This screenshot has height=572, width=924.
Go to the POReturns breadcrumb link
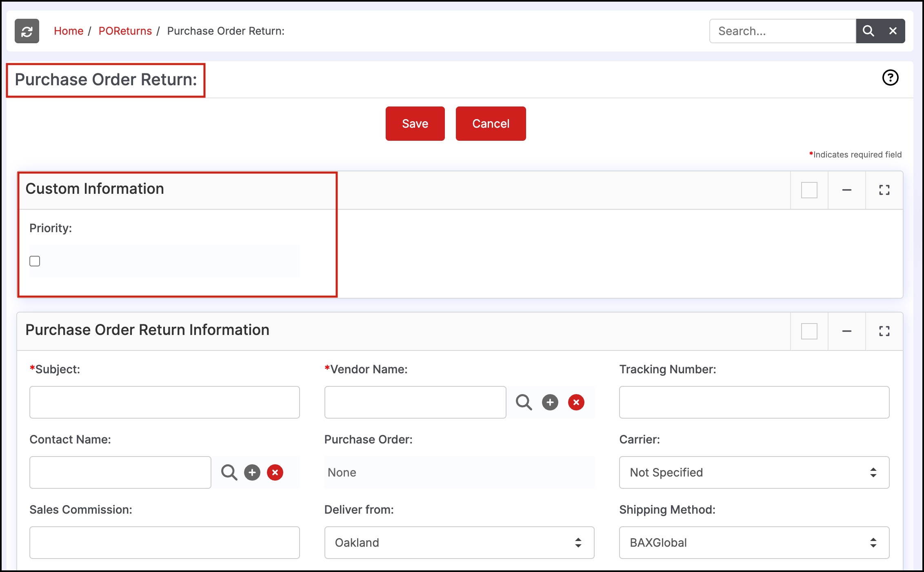click(x=125, y=31)
